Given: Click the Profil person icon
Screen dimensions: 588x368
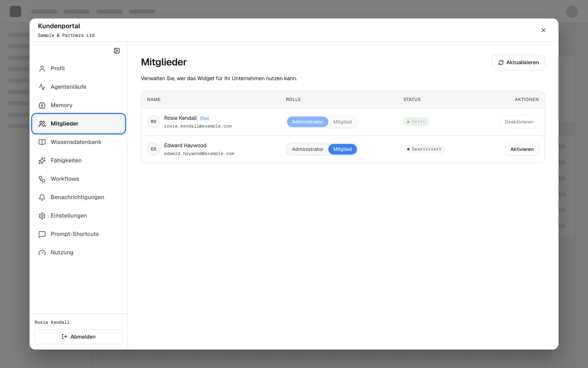Looking at the screenshot, I should (42, 69).
